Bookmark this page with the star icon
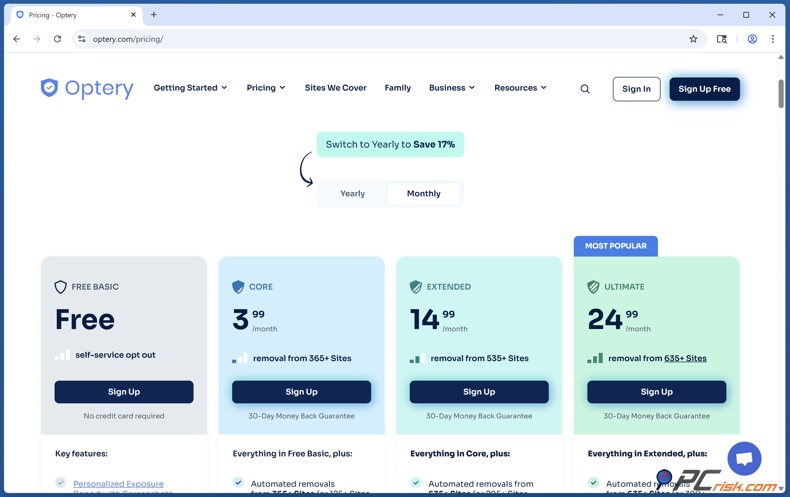Viewport: 790px width, 497px height. tap(693, 39)
